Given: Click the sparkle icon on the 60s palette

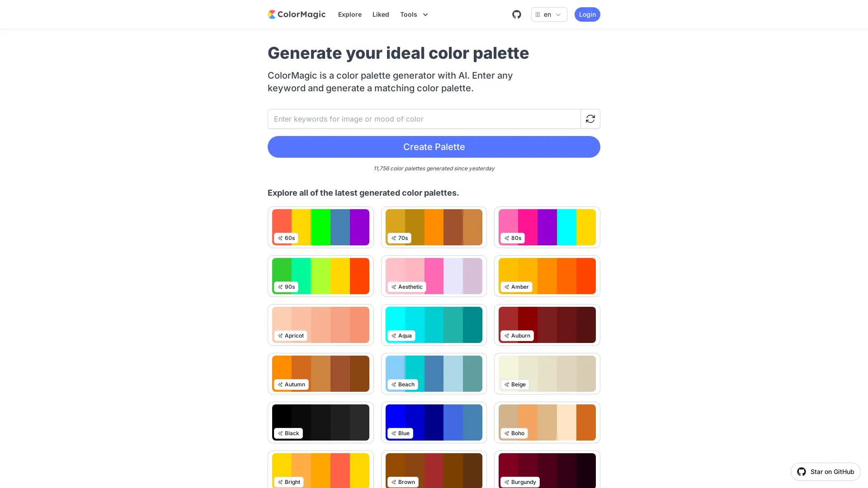Looking at the screenshot, I should tap(280, 238).
